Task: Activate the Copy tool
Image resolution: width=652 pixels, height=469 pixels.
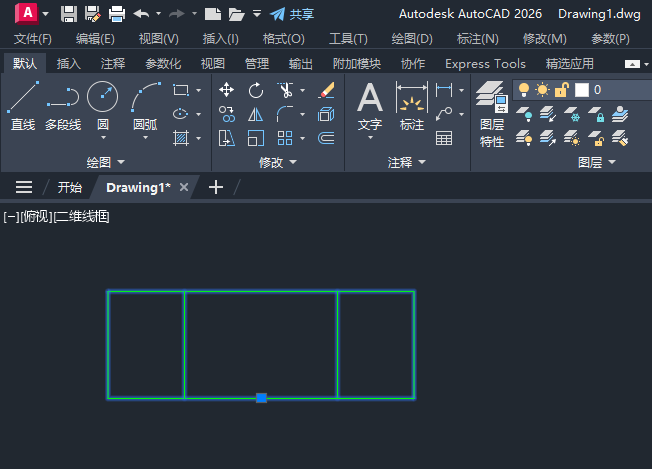Action: pyautogui.click(x=227, y=114)
